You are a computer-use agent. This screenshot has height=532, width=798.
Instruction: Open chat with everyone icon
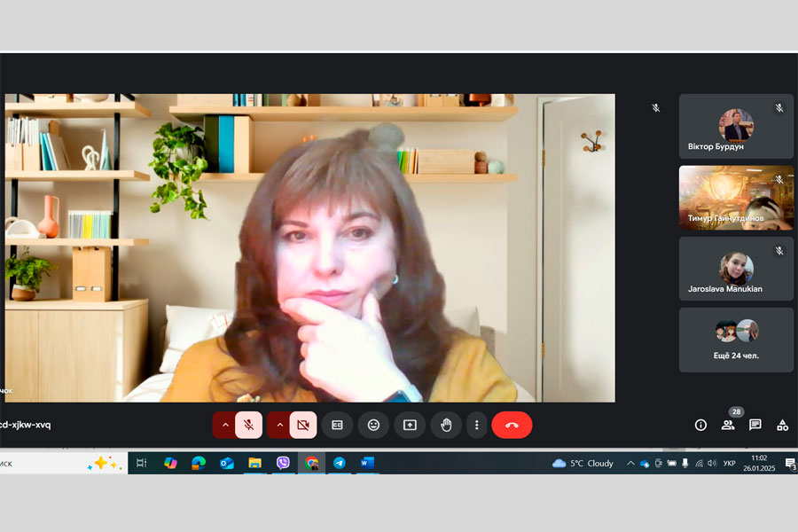coord(755,425)
